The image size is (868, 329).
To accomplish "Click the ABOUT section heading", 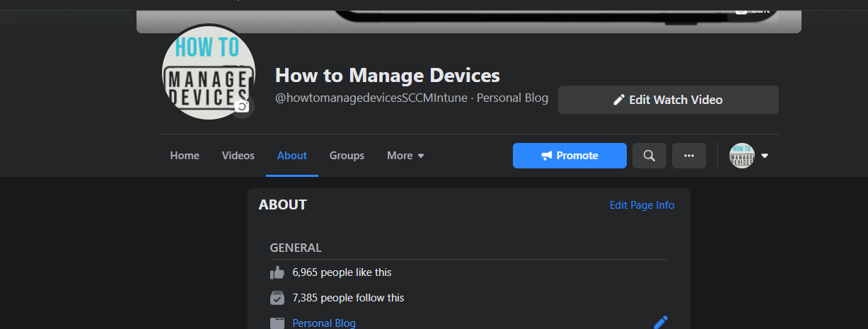I will (x=283, y=205).
